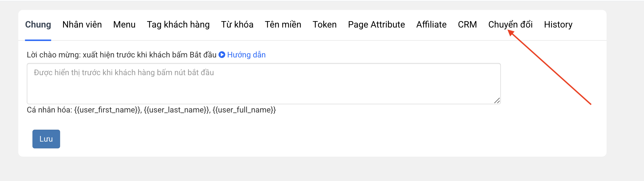644x181 pixels.
Task: Open the Từ khóa tab
Action: [x=237, y=25]
